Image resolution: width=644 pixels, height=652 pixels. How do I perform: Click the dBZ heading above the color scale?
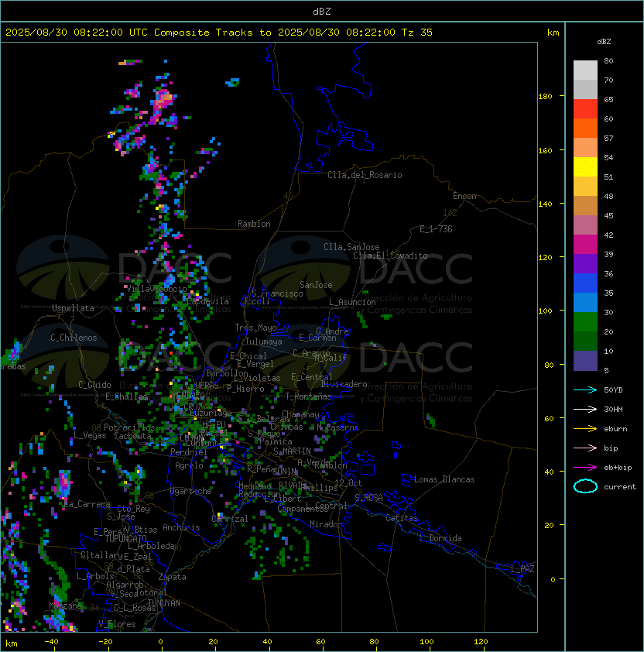click(x=604, y=42)
